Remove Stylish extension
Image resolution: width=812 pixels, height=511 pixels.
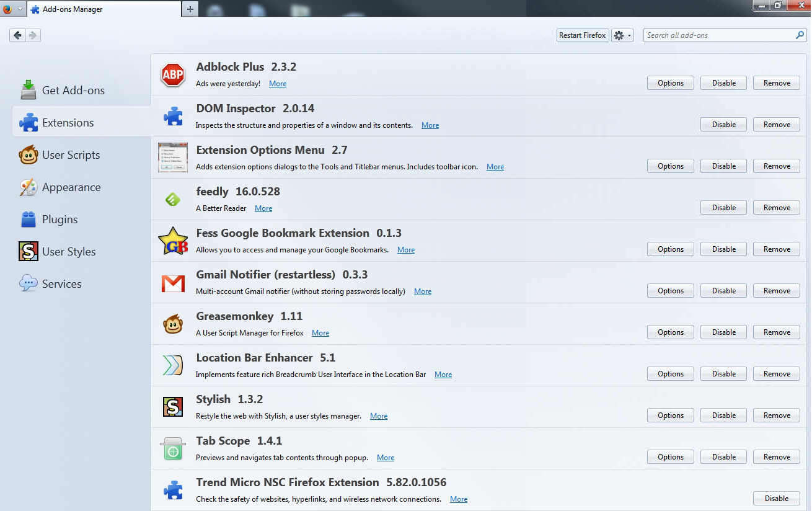pos(777,415)
